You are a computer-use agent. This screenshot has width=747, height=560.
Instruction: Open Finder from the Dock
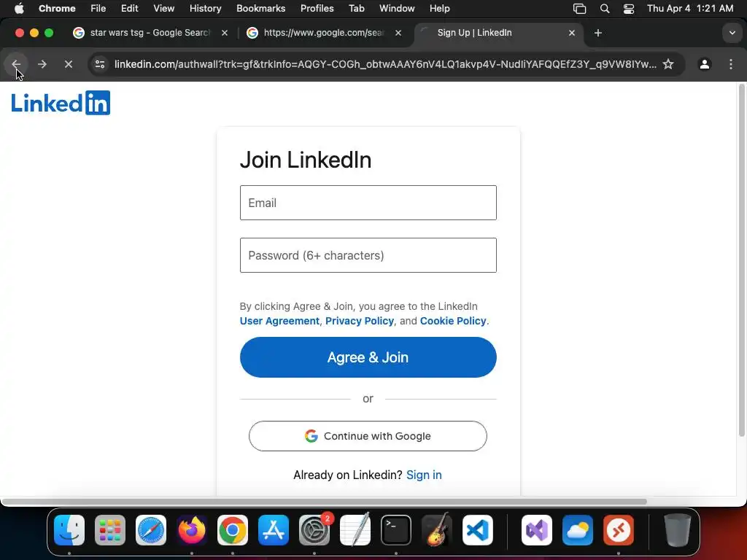pyautogui.click(x=69, y=530)
